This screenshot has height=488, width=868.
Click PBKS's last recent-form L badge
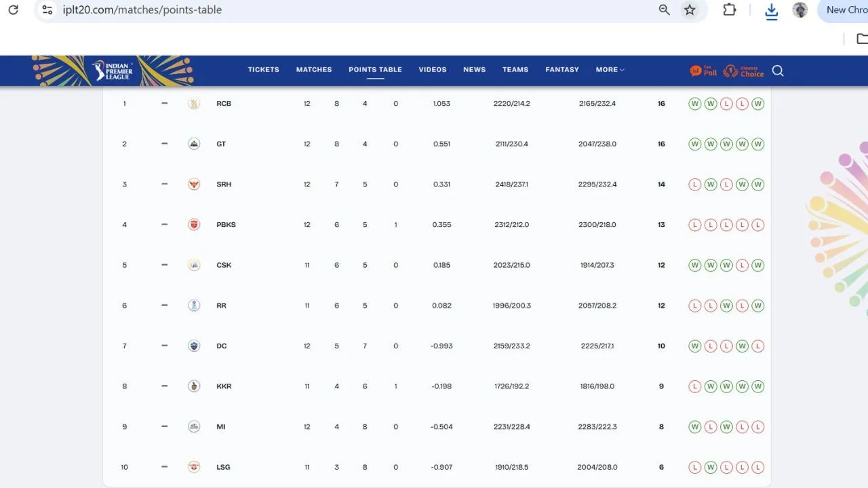758,224
